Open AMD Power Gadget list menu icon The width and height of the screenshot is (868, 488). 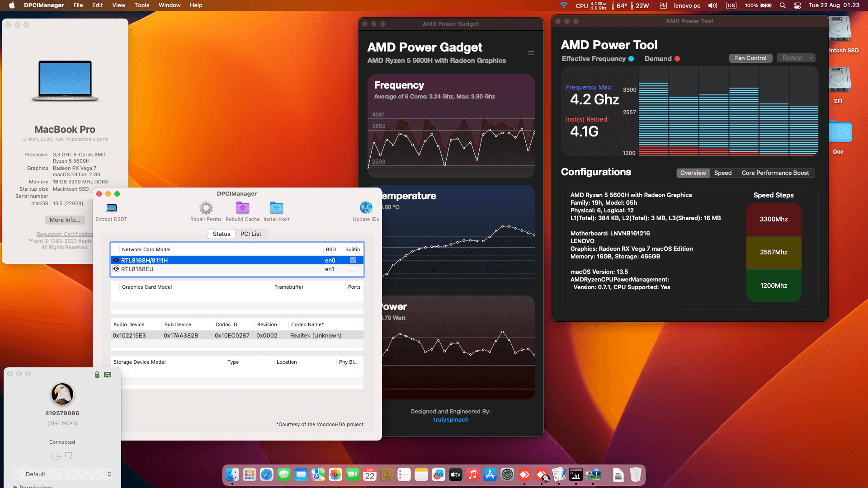(x=531, y=53)
